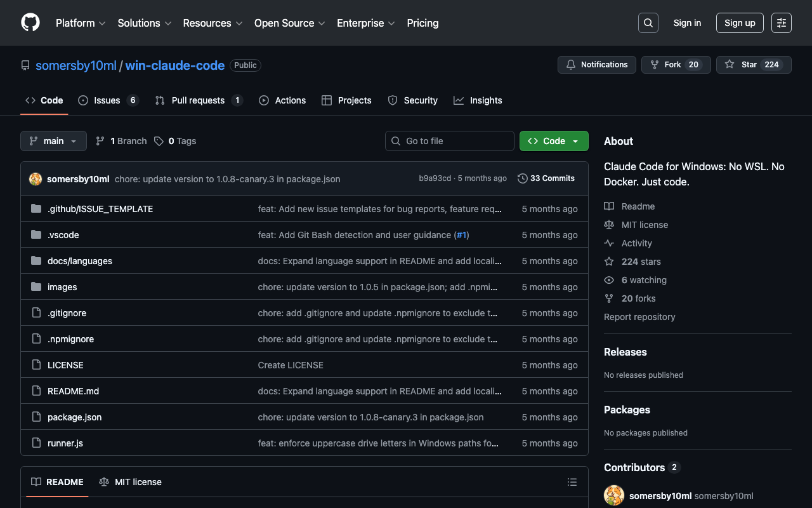This screenshot has height=508, width=812.
Task: Expand the main branch dropdown
Action: 53,141
